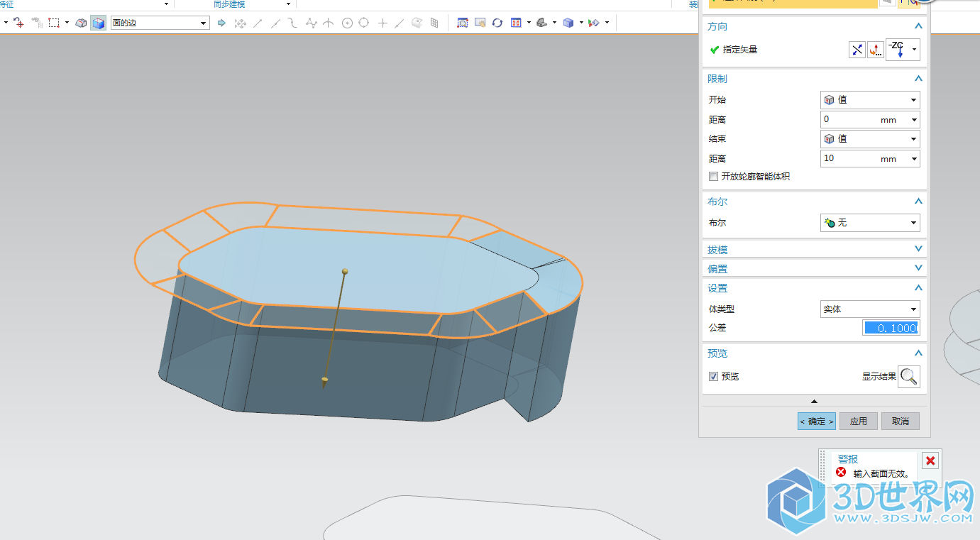Click the four-arrows move snap icon

(241, 23)
